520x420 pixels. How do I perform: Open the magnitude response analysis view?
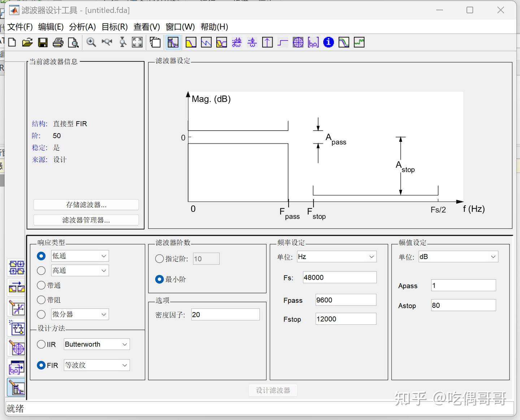tap(191, 42)
